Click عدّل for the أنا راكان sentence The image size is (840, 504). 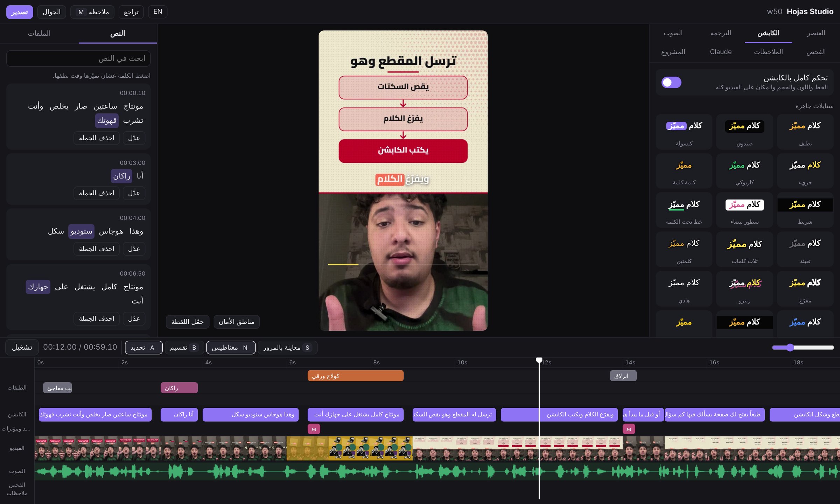coord(134,193)
